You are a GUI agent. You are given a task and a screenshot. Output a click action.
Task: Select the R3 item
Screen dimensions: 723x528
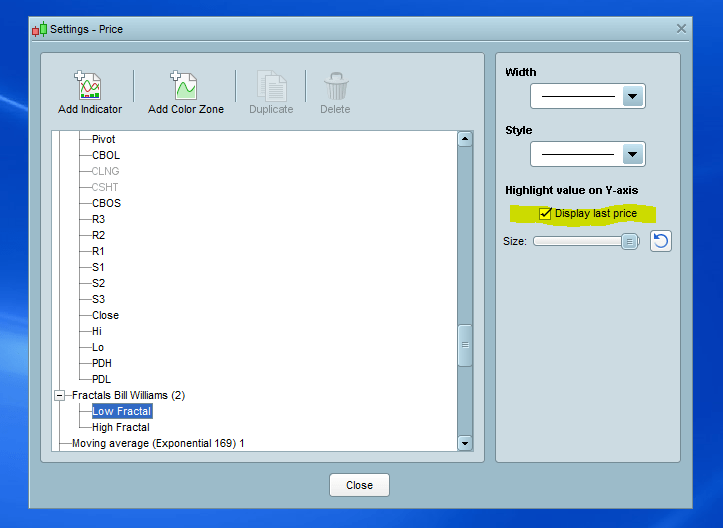(x=99, y=219)
